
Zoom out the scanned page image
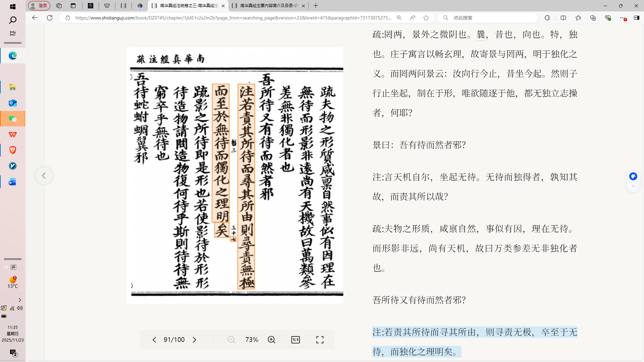pos(231,340)
